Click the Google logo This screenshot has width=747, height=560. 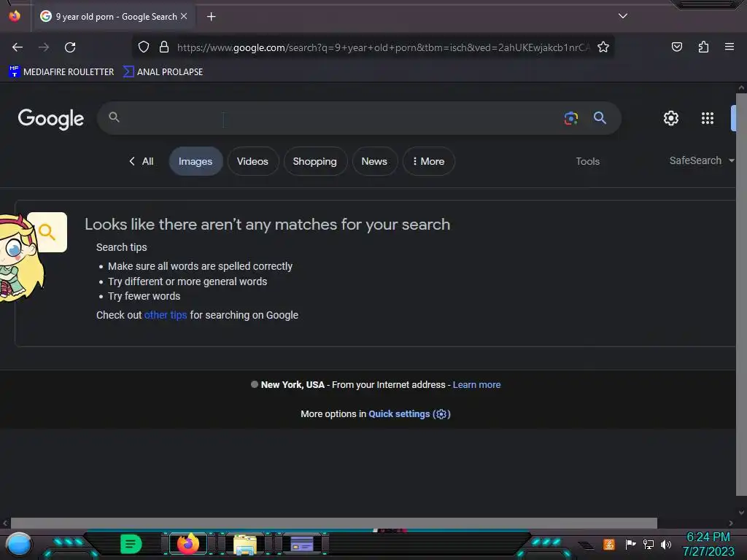point(51,119)
